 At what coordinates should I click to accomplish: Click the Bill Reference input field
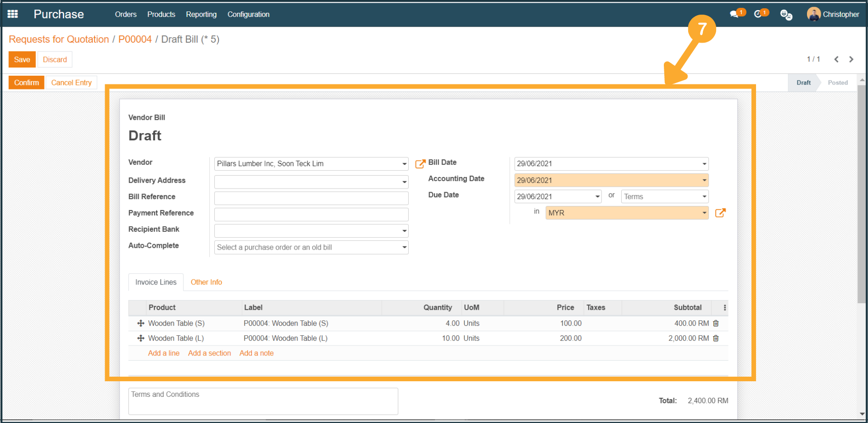point(311,198)
